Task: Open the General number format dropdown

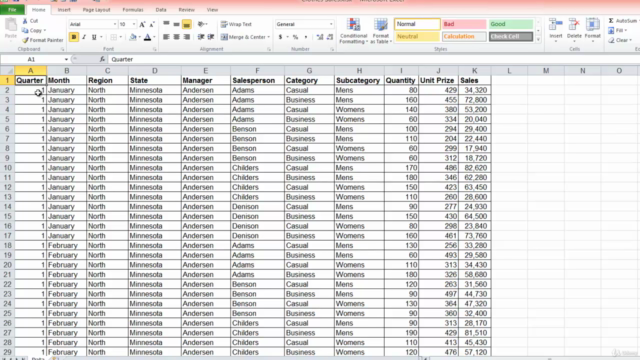Action: 331,24
